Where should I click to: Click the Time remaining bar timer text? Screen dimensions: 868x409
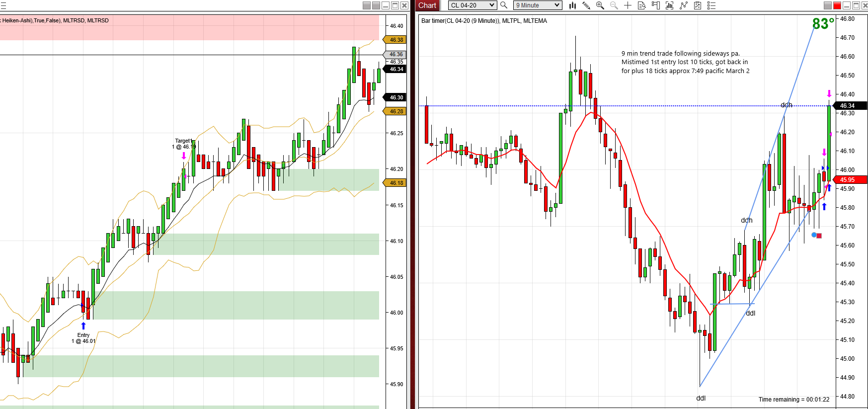pos(794,400)
